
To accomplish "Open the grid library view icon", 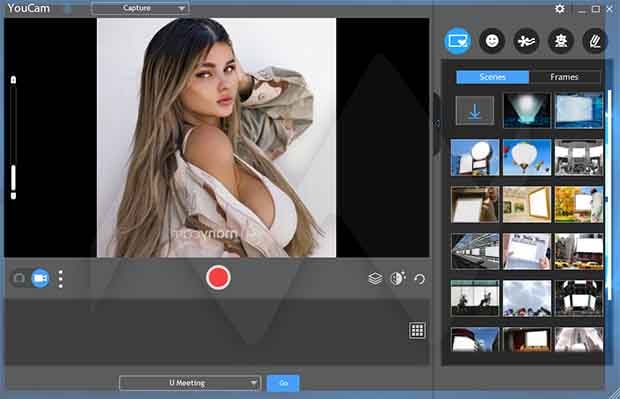I will (417, 330).
